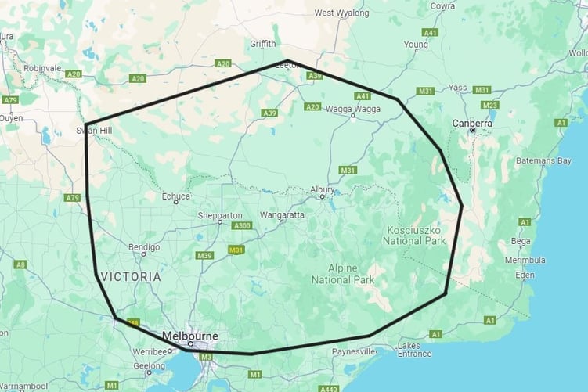Screen dimensions: 588x392
Task: Click the Wagga Wagga town marker
Action: tap(352, 116)
